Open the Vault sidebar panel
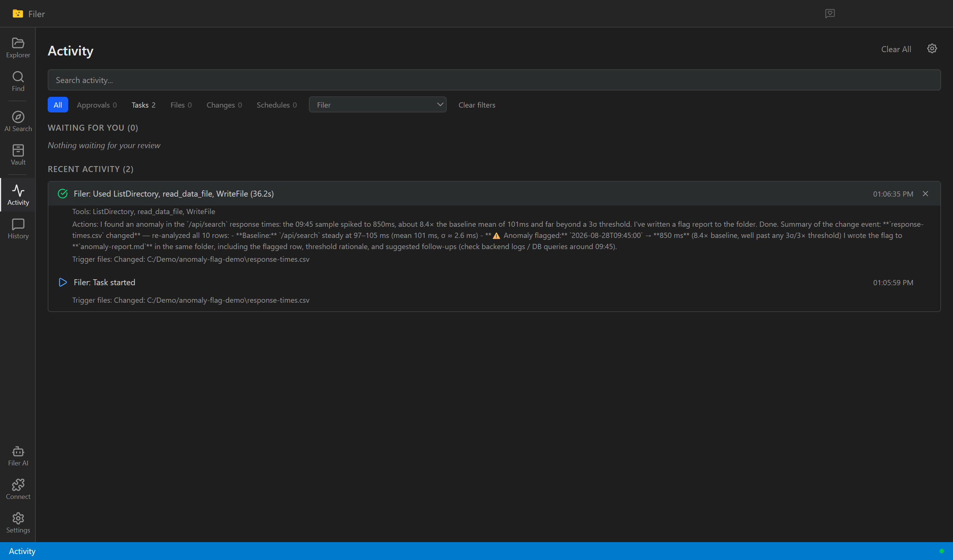Viewport: 953px width, 560px height. click(x=18, y=155)
